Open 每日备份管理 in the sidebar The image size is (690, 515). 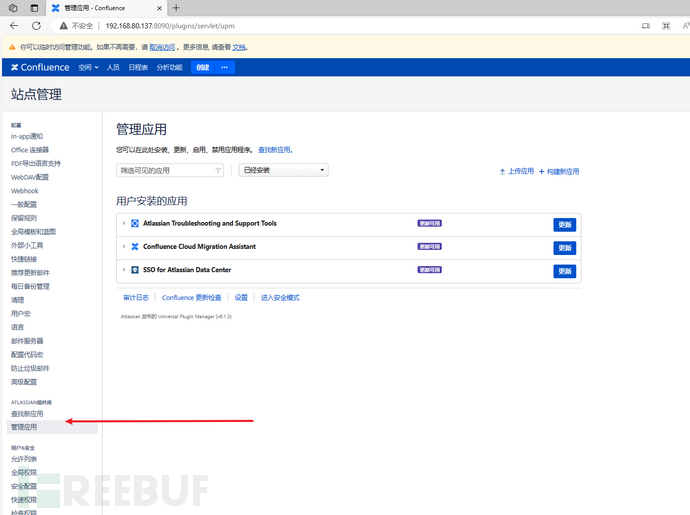30,287
